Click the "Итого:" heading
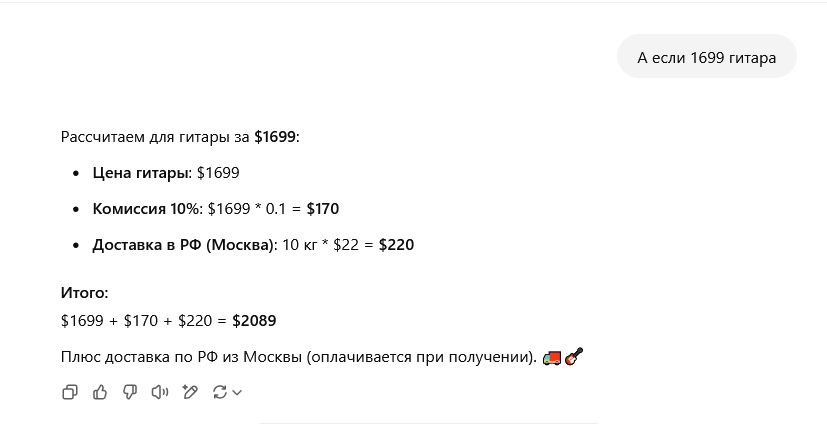 [x=84, y=293]
